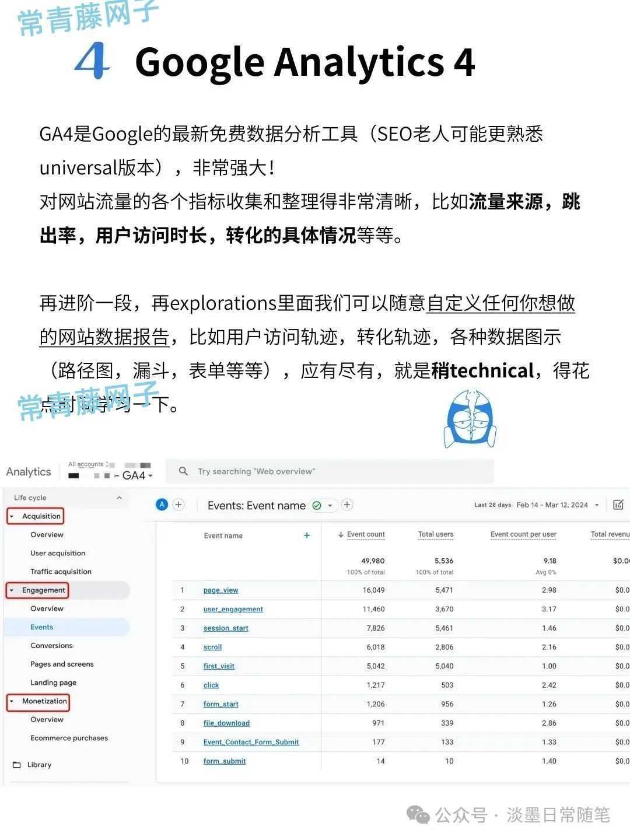This screenshot has height=840, width=630.
Task: Open the date range dropdown arrow
Action: 597,505
